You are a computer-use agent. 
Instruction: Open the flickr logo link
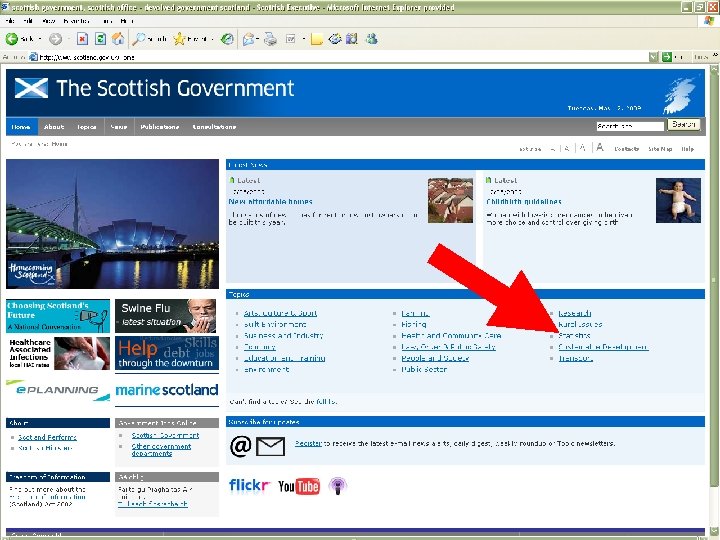coord(249,485)
